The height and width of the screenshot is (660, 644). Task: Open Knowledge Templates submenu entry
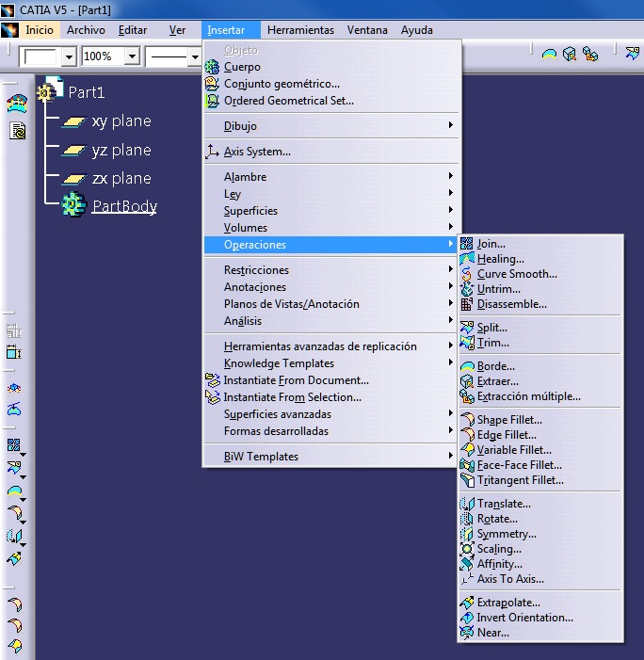332,363
